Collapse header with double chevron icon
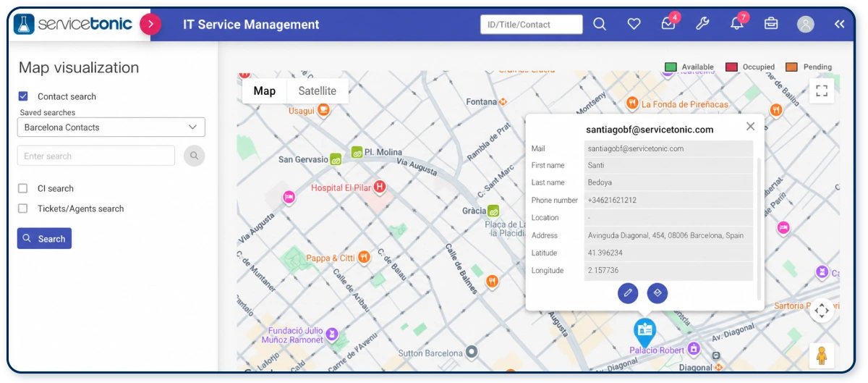The height and width of the screenshot is (383, 868). 840,24
